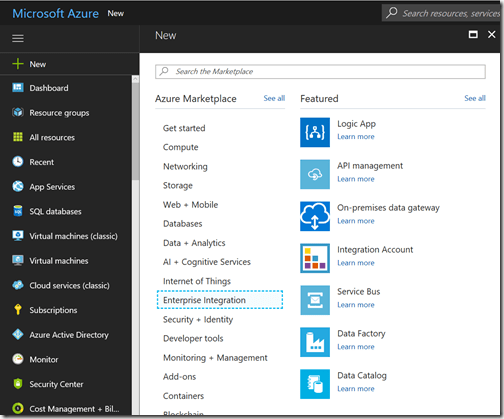Click the API management featured icon
Viewport: 504px width, 419px height.
coord(315,174)
